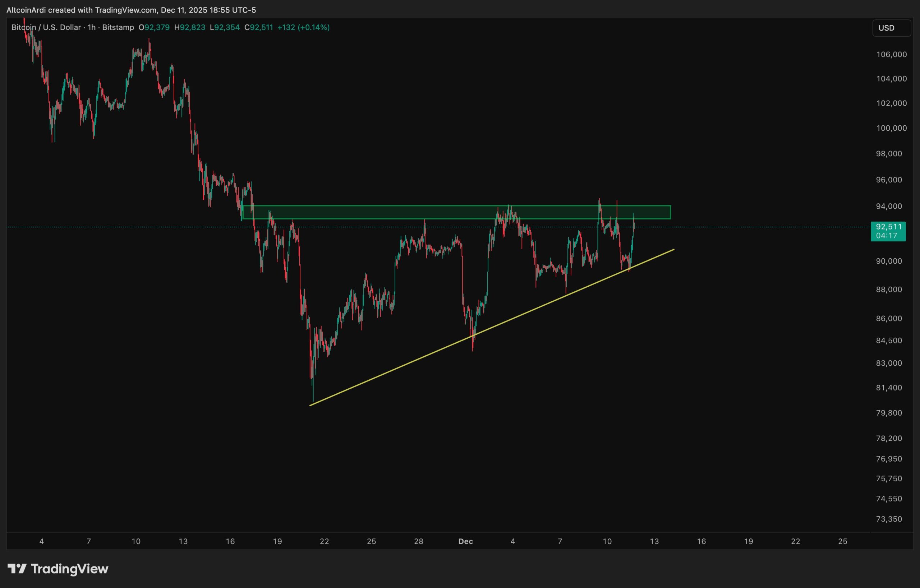This screenshot has height=588, width=920.
Task: Click the 88,000 price axis label
Action: coord(889,290)
